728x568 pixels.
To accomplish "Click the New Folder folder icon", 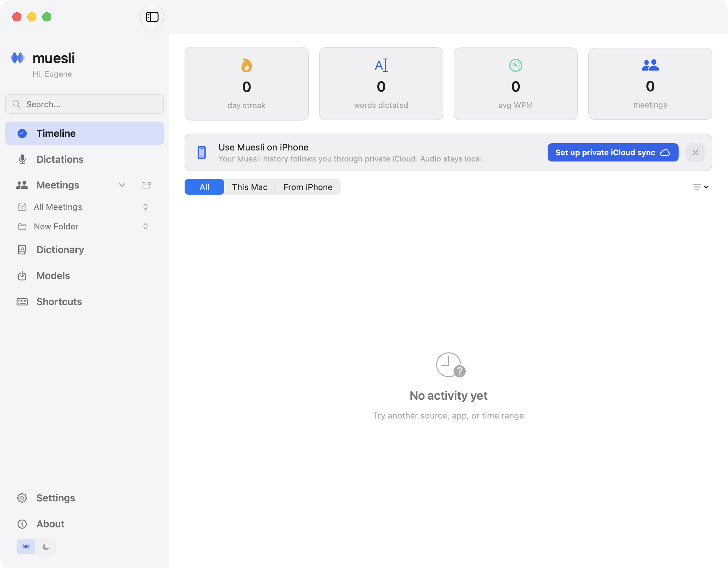I will [22, 227].
